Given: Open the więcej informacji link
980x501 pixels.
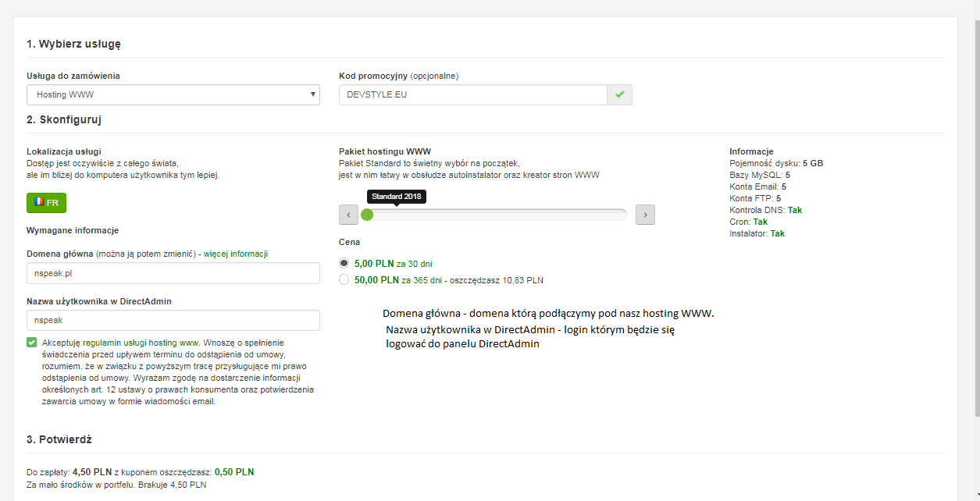Looking at the screenshot, I should (x=236, y=254).
